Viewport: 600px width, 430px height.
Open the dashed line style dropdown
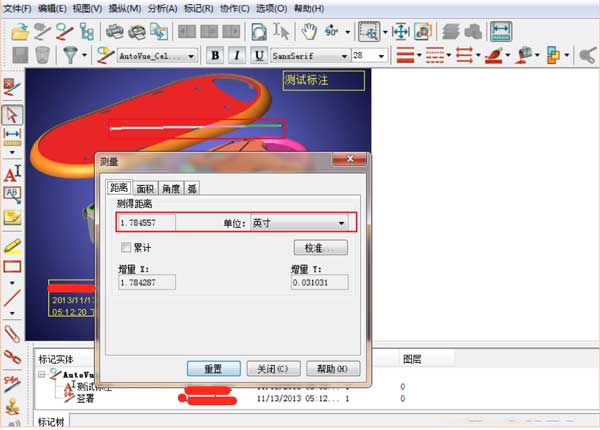pyautogui.click(x=448, y=55)
